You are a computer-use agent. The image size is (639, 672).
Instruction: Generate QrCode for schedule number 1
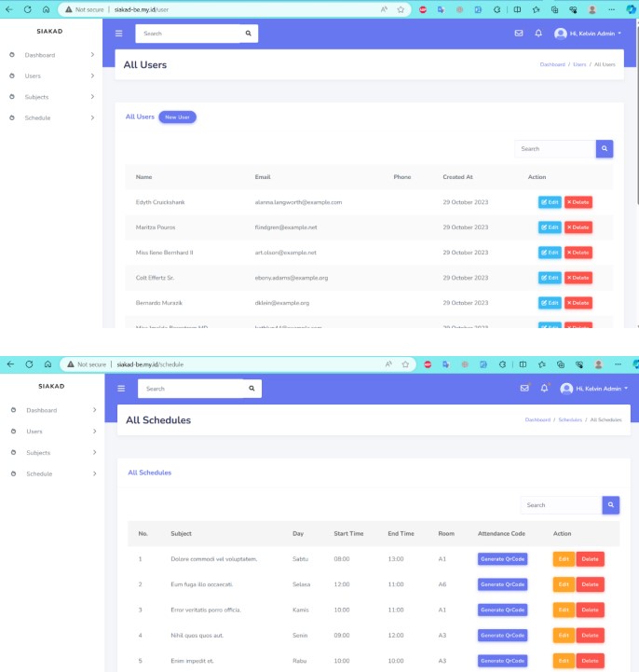502,559
